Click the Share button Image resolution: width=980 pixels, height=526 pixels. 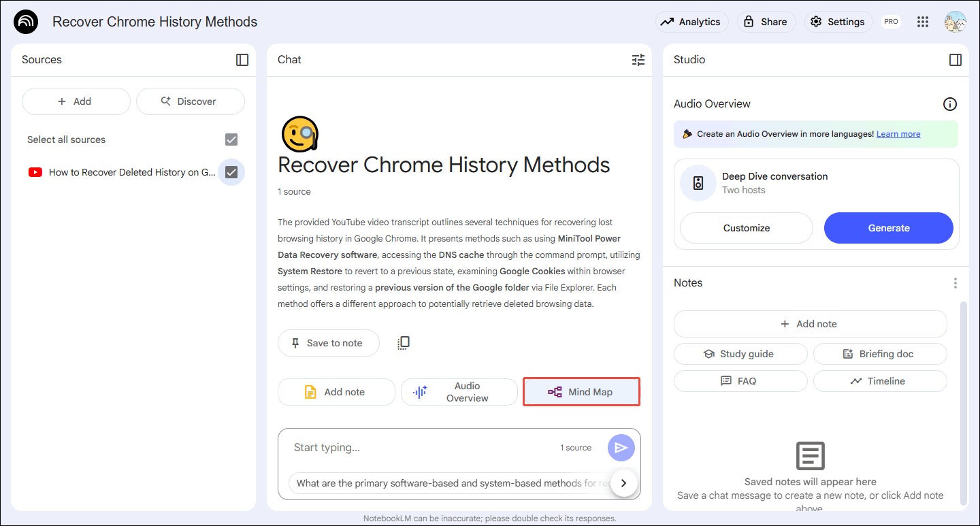(766, 22)
